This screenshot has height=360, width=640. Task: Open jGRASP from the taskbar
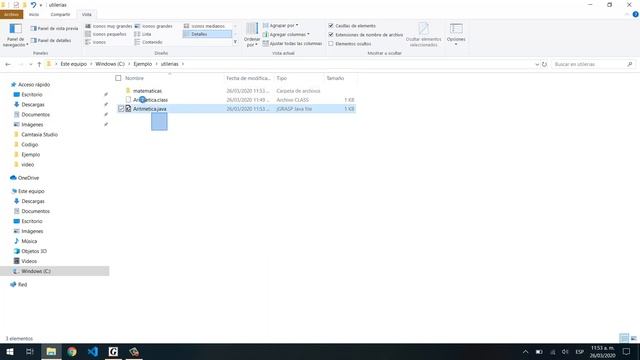(113, 351)
